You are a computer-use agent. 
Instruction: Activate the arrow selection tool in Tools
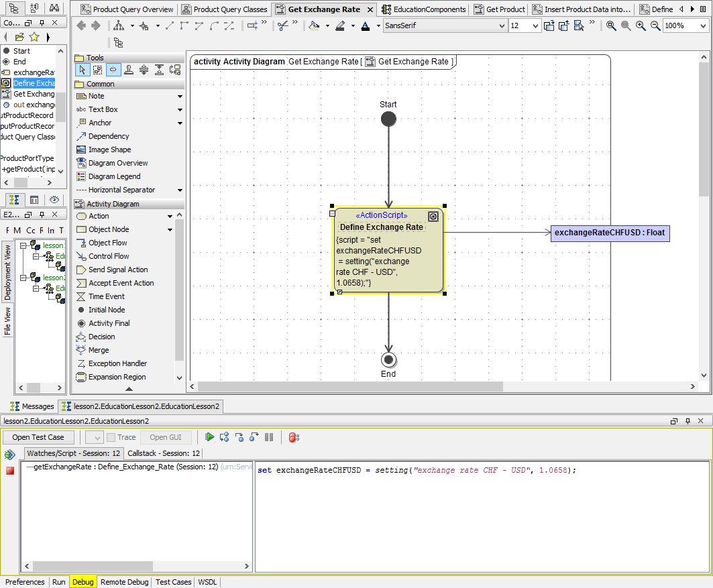pos(83,70)
